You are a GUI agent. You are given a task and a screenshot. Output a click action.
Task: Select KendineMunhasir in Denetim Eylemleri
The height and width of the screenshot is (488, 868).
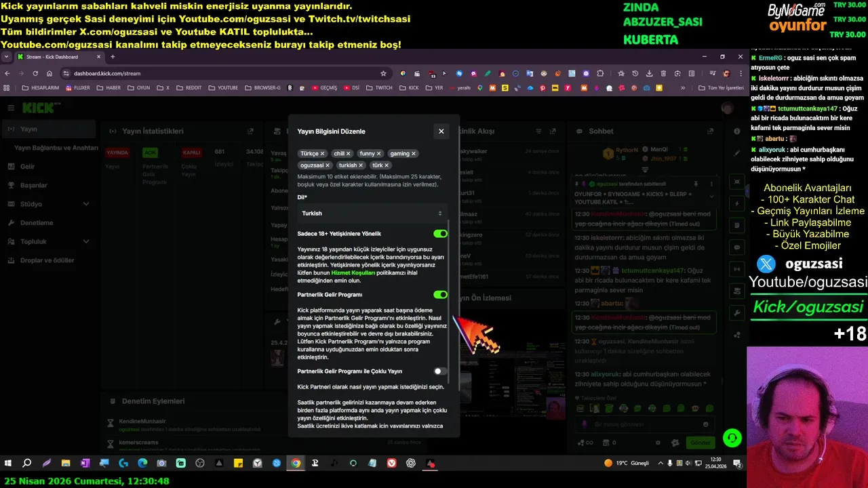(x=142, y=422)
